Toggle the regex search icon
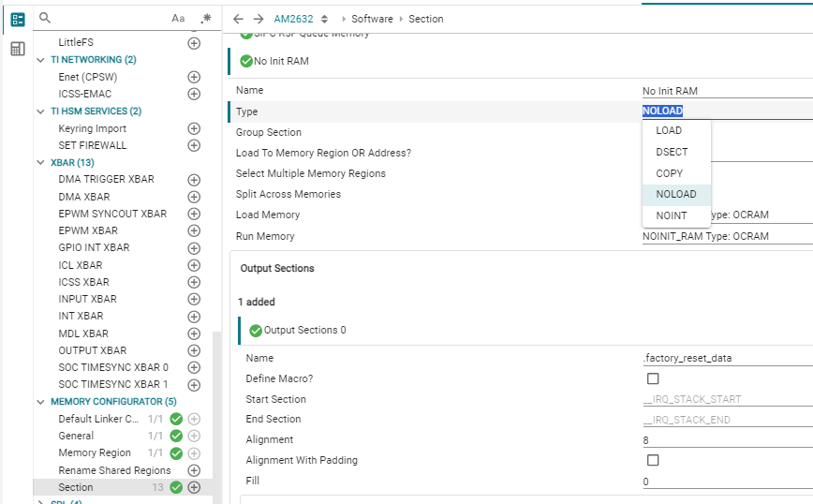Viewport: 813px width, 504px height. pos(206,18)
